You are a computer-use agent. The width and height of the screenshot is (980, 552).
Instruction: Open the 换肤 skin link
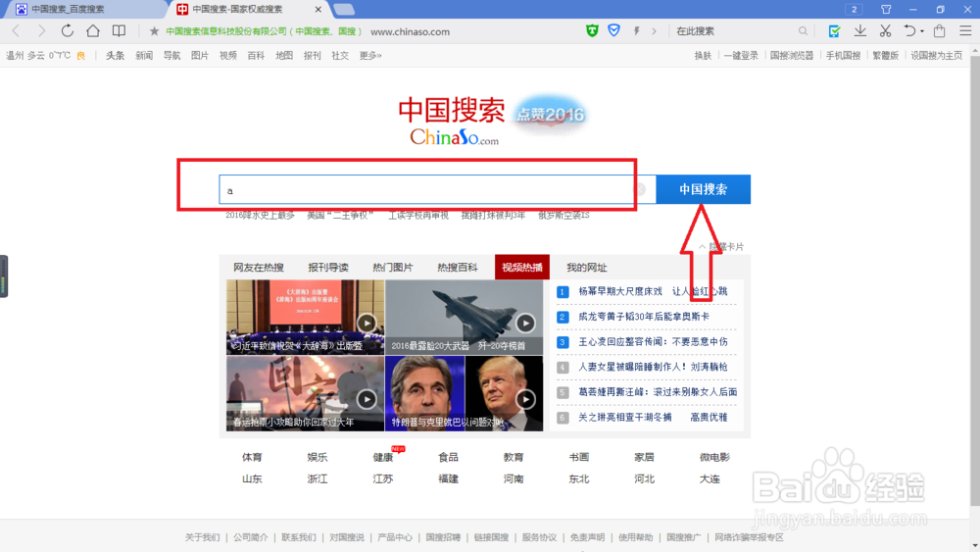pos(703,56)
